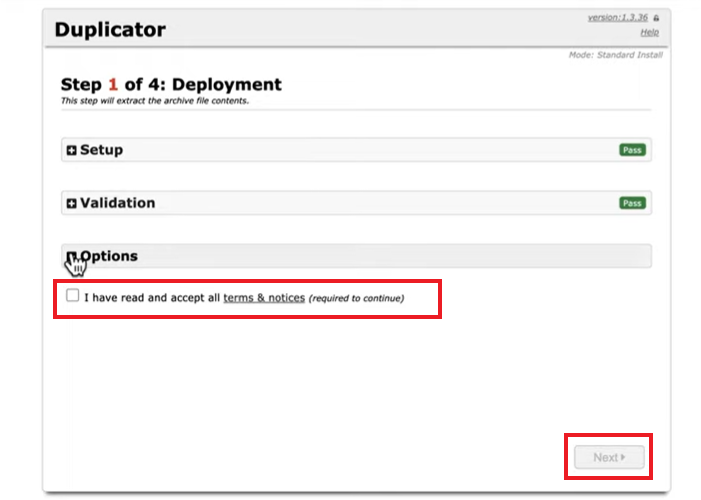Image resolution: width=701 pixels, height=500 pixels.
Task: Click the lock icon beside version number
Action: pos(656,18)
